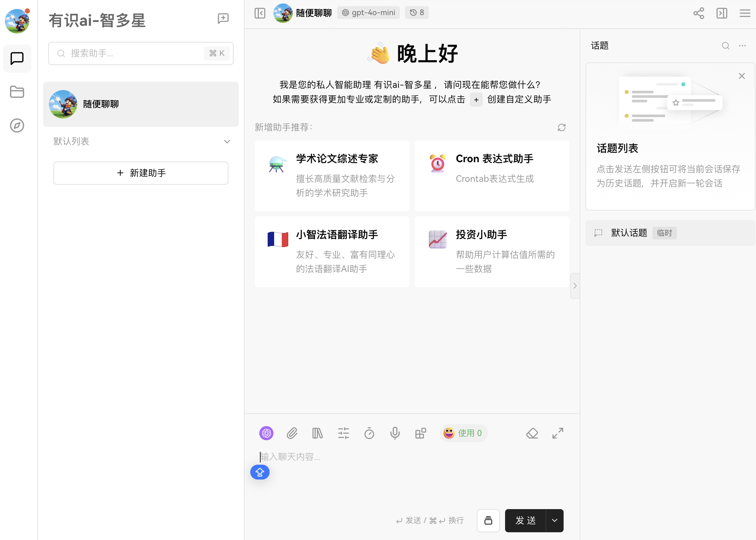Click the + button to create custom assistant

[476, 99]
